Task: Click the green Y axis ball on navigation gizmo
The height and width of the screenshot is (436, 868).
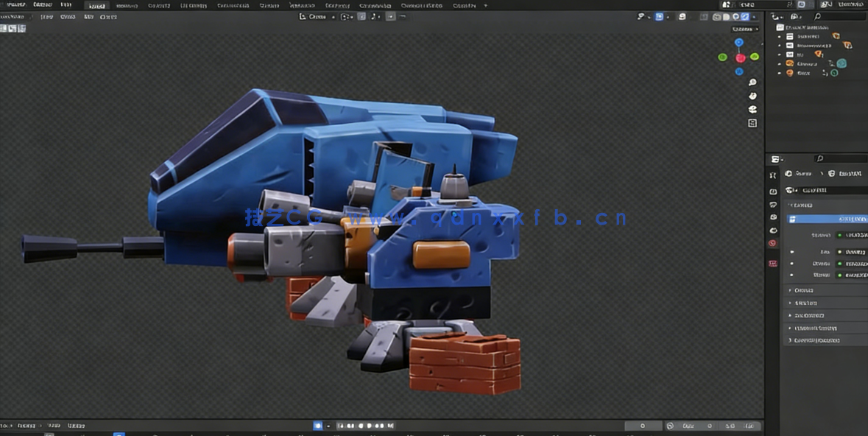Action: [754, 57]
